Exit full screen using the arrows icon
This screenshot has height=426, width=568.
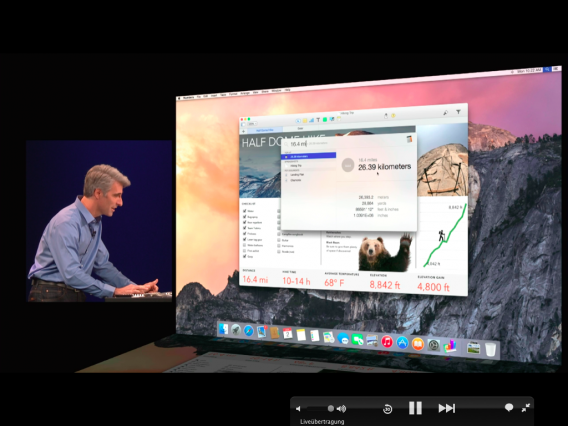[x=526, y=408]
